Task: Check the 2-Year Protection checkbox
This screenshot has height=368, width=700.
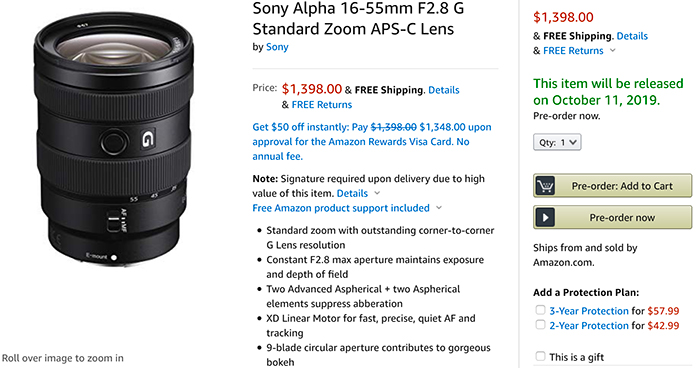Action: click(x=540, y=325)
